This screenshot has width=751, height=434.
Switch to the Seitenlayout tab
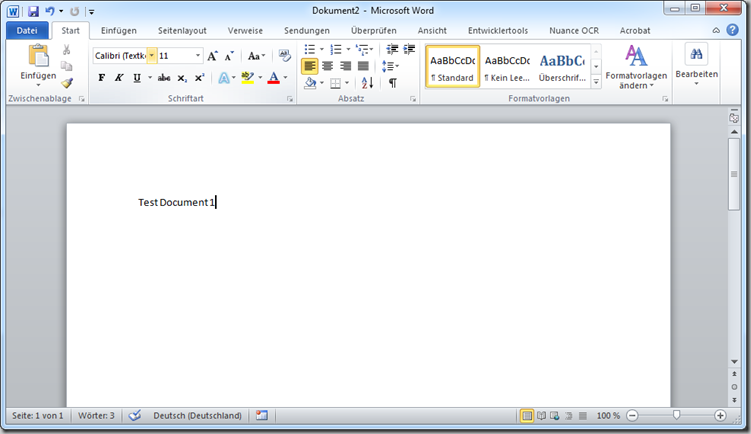point(182,31)
